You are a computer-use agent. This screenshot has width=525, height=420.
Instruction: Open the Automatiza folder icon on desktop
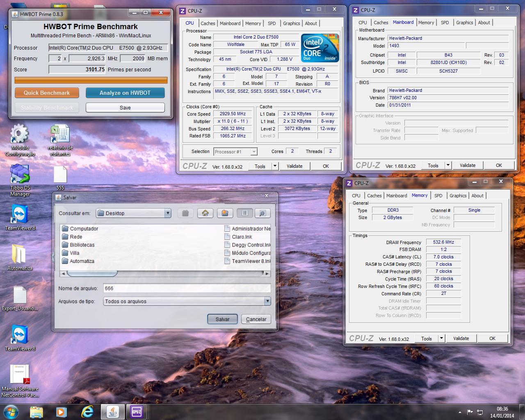tap(20, 257)
